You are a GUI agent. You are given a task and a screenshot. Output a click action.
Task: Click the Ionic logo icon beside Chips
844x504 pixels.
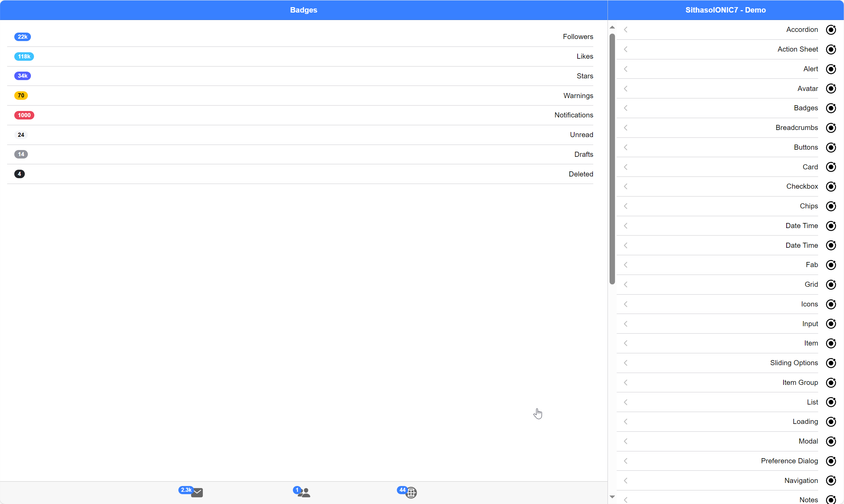pos(831,206)
